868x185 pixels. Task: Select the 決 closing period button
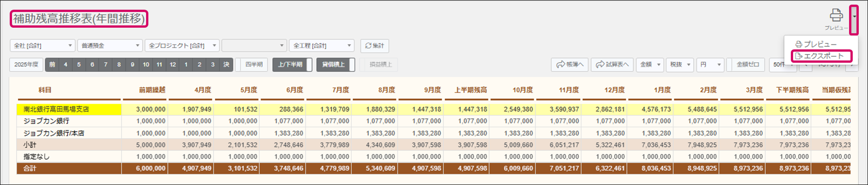pos(226,65)
